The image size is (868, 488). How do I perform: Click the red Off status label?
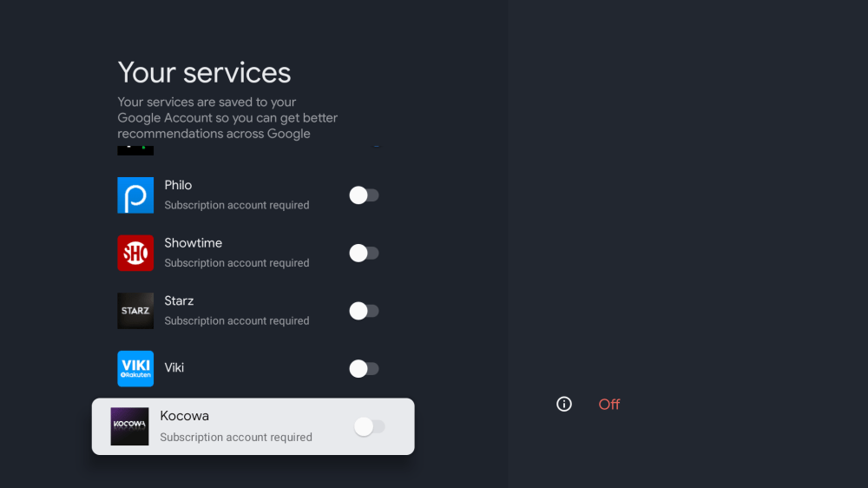609,404
